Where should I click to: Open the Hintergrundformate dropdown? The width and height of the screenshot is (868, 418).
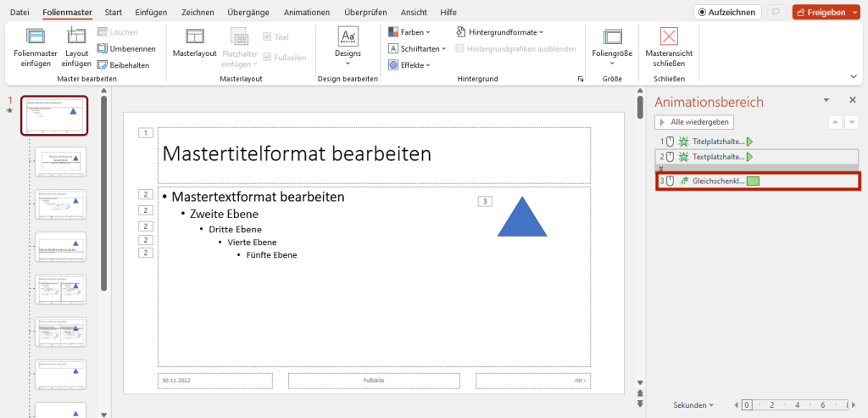click(x=500, y=32)
